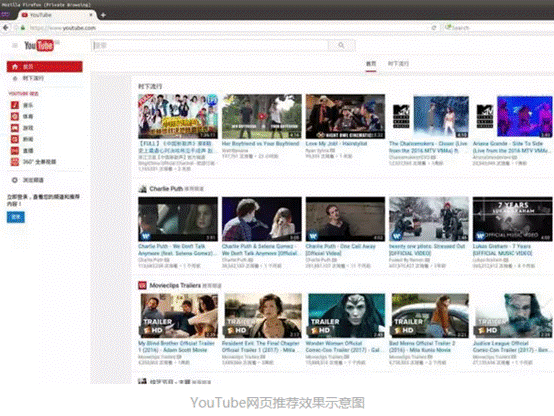Play the Justice League trailer thumbnail
Viewport: 554px width, 416px height.
[513, 316]
